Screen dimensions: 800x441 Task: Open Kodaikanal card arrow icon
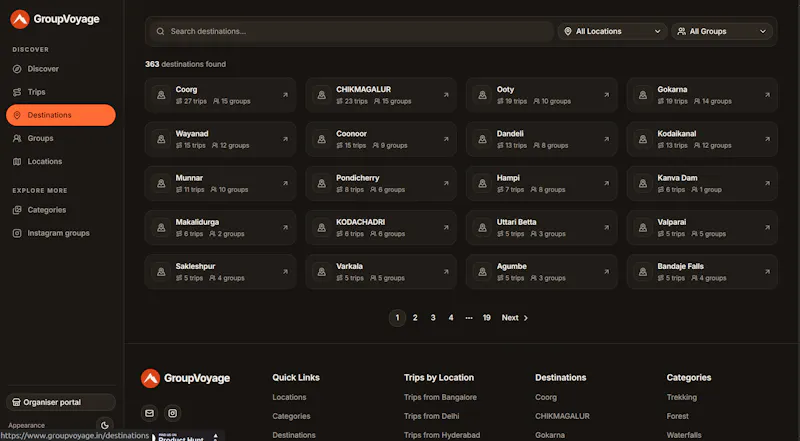[x=767, y=139]
